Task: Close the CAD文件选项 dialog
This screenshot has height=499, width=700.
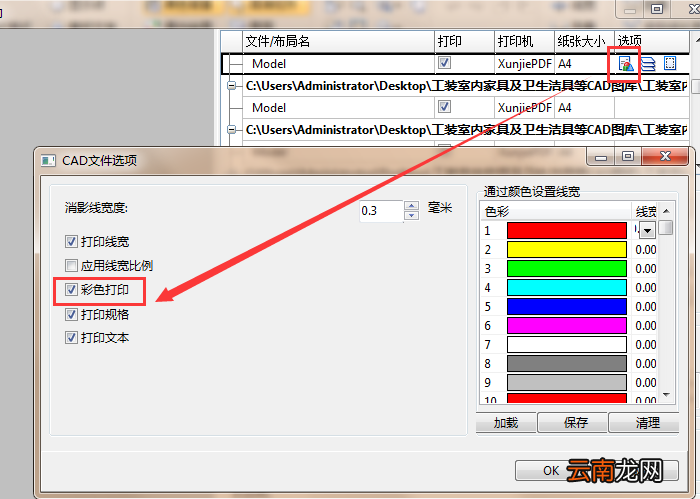Action: (x=665, y=156)
